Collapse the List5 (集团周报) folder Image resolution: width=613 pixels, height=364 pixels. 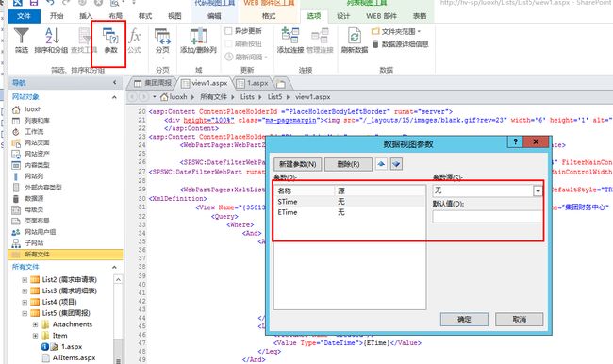(25, 313)
